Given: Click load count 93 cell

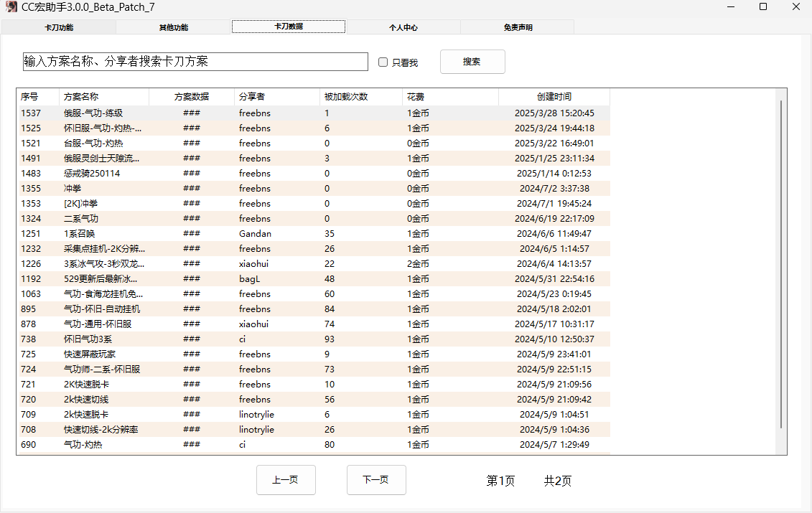Looking at the screenshot, I should coord(330,339).
